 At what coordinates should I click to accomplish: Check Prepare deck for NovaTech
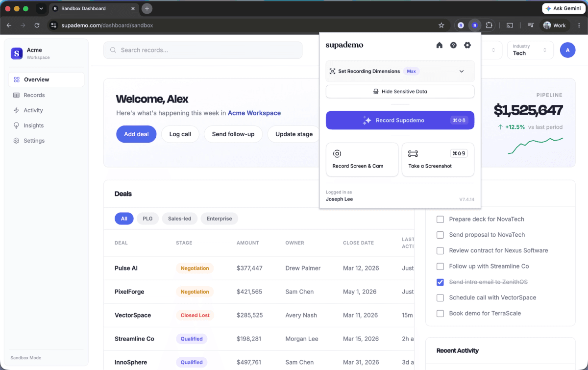pyautogui.click(x=440, y=219)
